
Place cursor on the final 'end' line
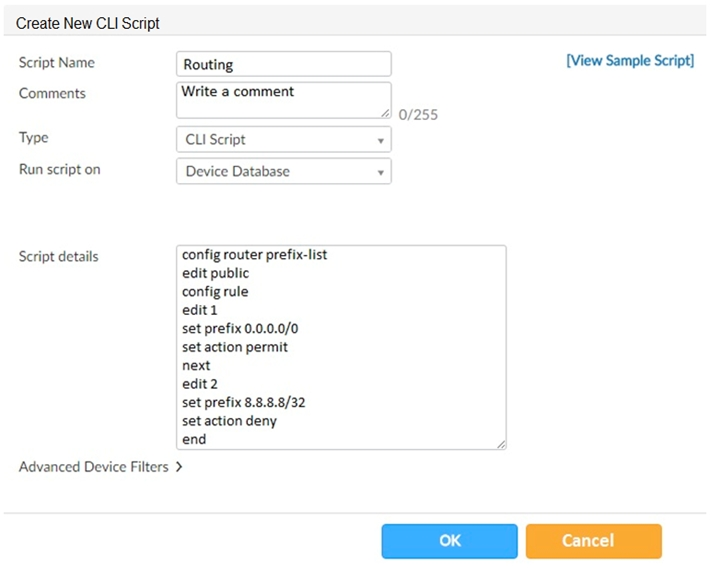(x=194, y=439)
